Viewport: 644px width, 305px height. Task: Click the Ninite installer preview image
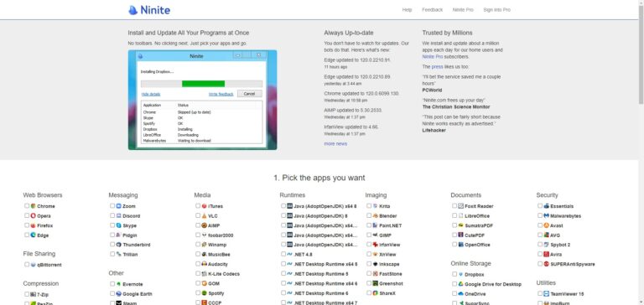coord(202,100)
